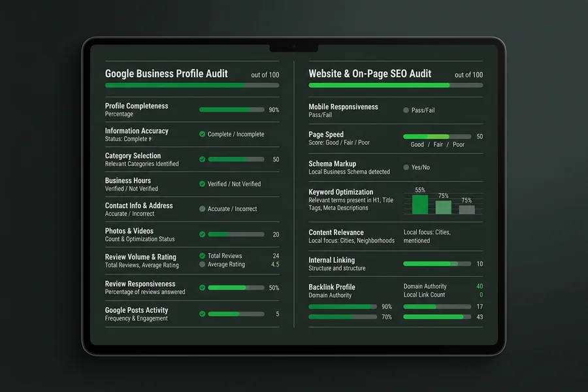Click the 'Category Selection' label
The image size is (588, 392).
(x=133, y=155)
